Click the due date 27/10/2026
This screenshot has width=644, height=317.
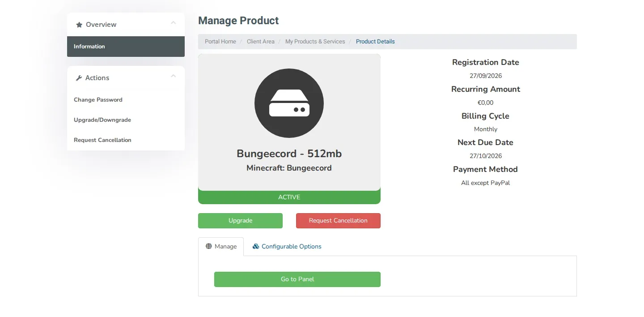tap(486, 156)
